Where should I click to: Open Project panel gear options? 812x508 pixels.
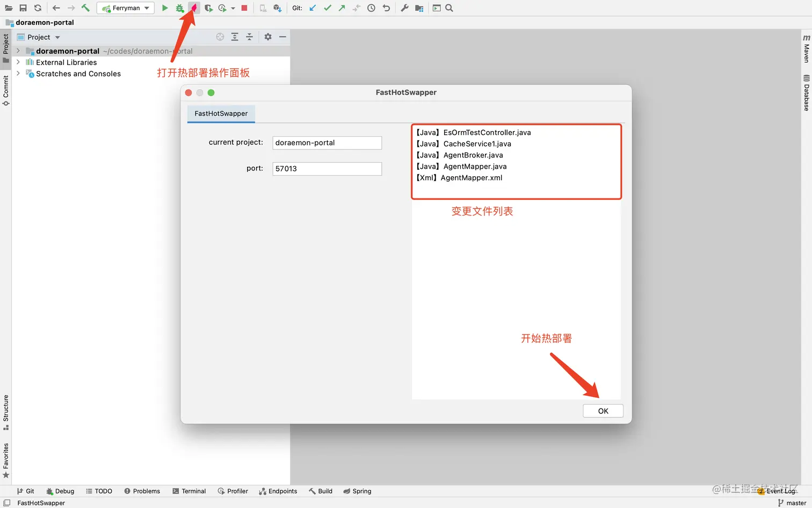pyautogui.click(x=268, y=37)
